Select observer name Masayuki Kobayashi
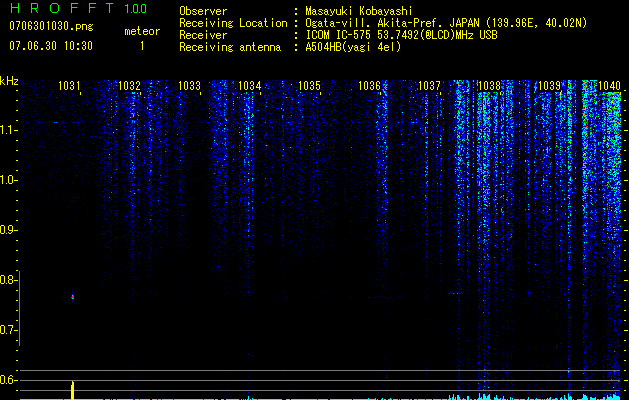 click(359, 11)
